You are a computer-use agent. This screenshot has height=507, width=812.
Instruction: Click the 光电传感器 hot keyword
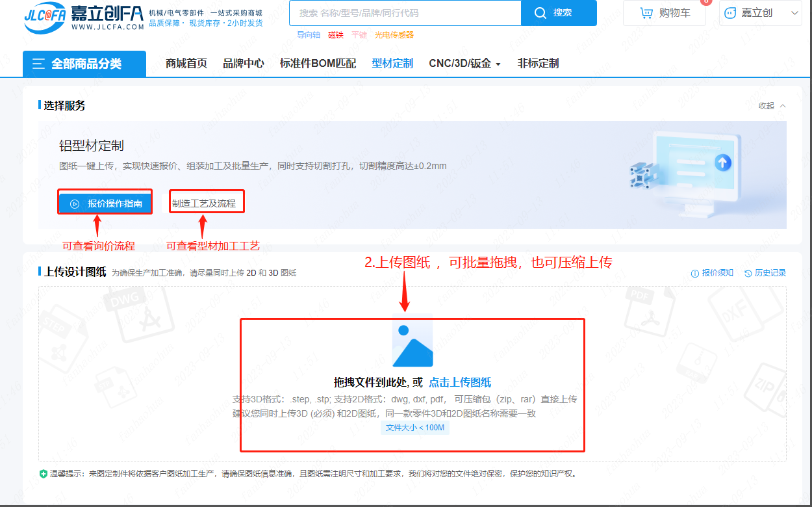click(x=394, y=35)
